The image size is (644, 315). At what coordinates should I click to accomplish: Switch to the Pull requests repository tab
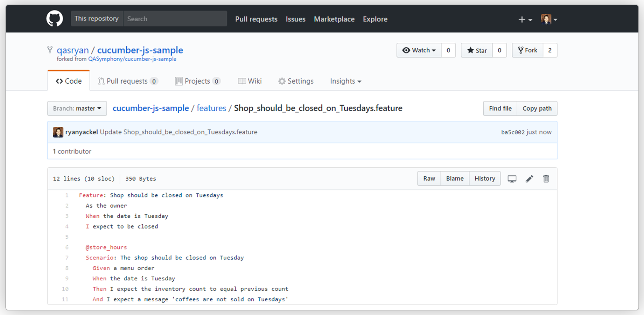pyautogui.click(x=128, y=81)
